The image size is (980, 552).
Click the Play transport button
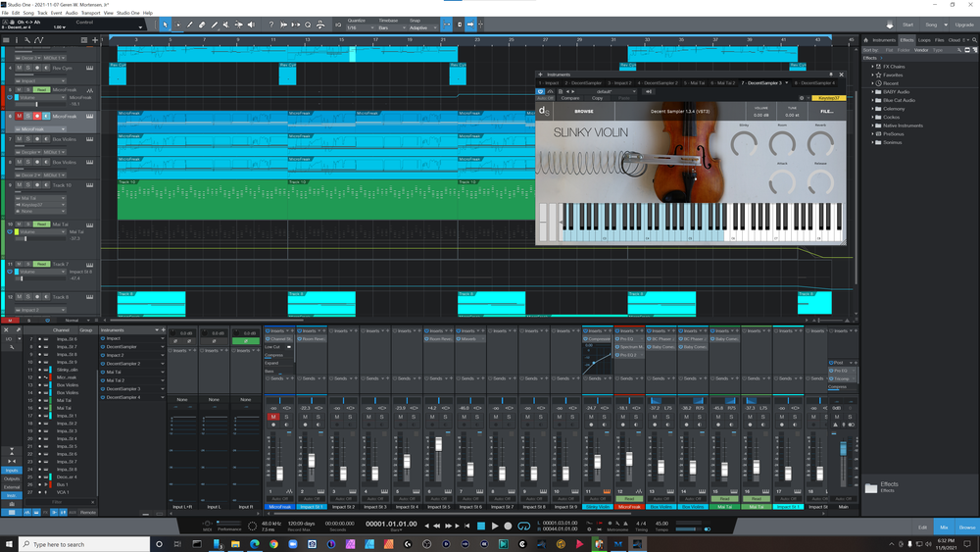click(495, 526)
